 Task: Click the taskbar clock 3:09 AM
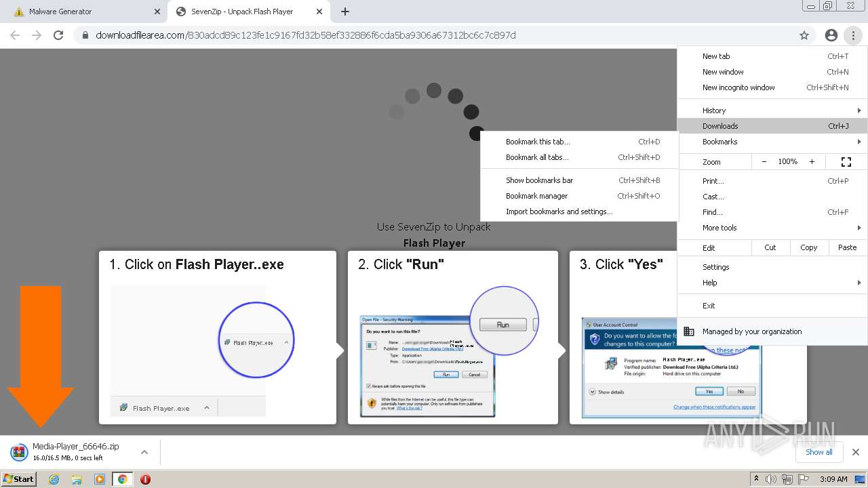pyautogui.click(x=833, y=479)
